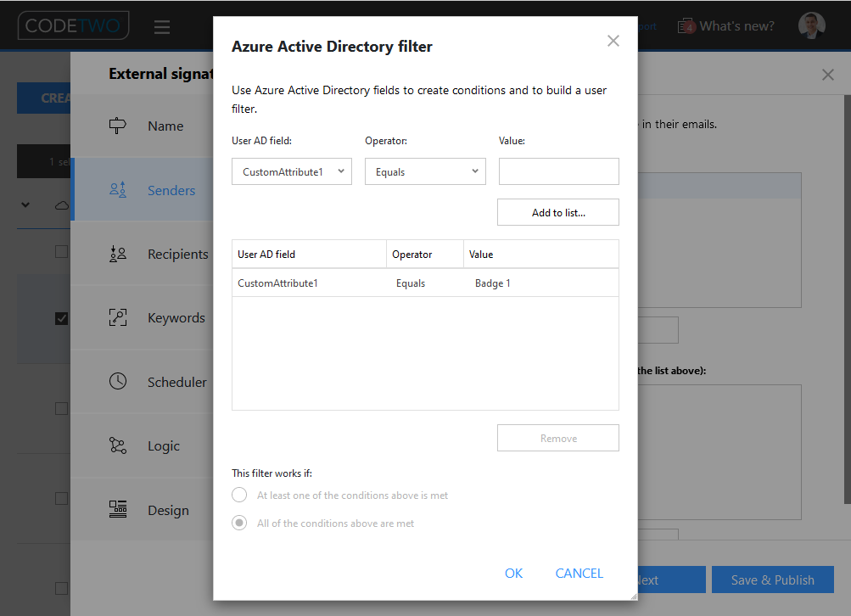
Task: Click the Logic nodes icon
Action: [x=118, y=446]
